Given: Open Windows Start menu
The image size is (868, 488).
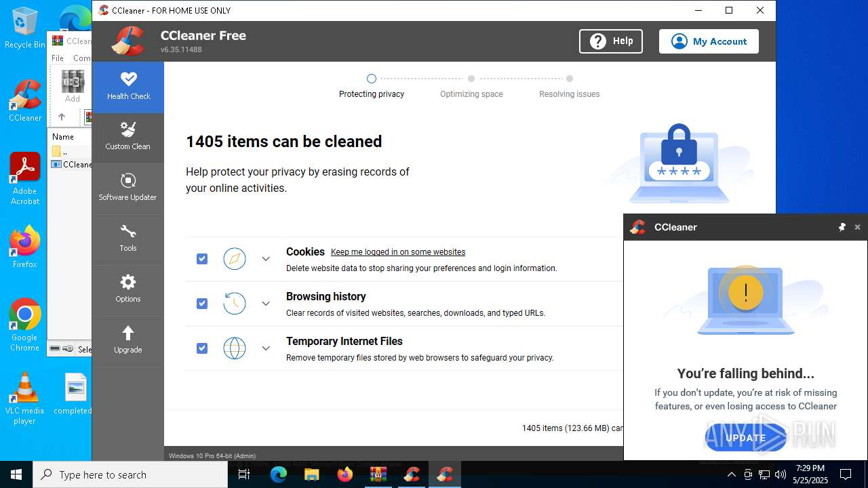Looking at the screenshot, I should tap(16, 474).
